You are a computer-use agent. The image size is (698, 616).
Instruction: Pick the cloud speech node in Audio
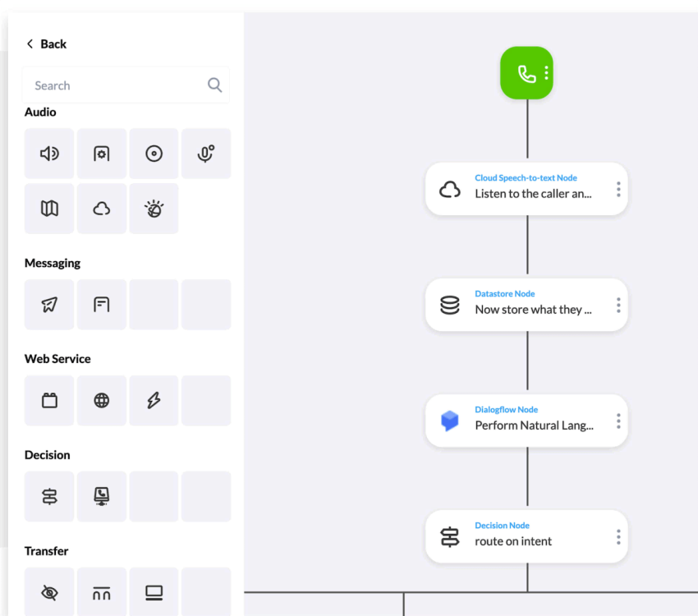pos(102,209)
